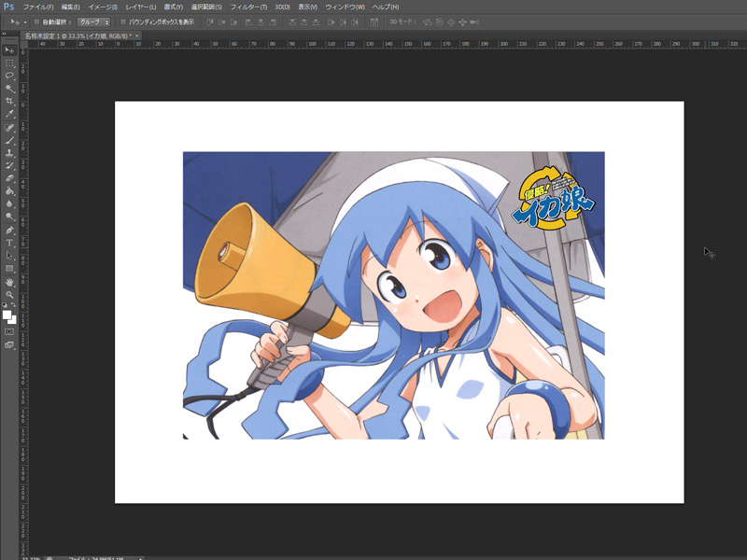
Task: Click Distribute Horizontal Centers button
Action: (x=343, y=21)
